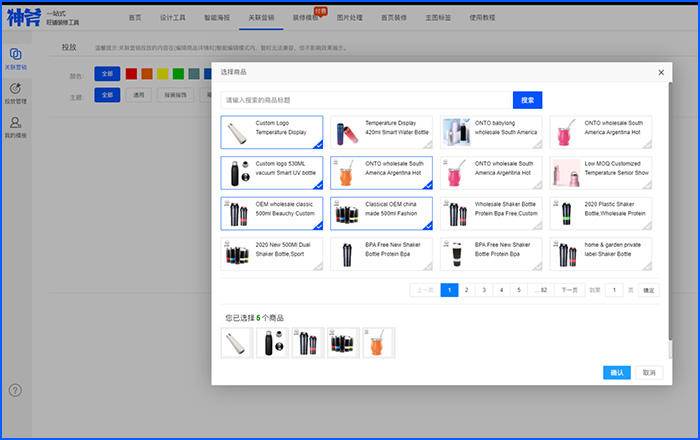The image size is (700, 440).
Task: Select Low MOQ Customized Temperature Sensor product
Action: [x=601, y=173]
